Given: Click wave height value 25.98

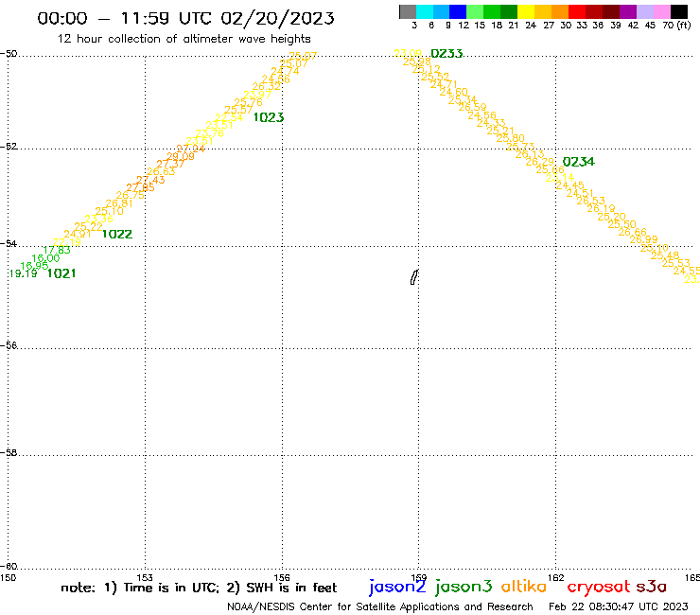Looking at the screenshot, I should coord(417,61).
